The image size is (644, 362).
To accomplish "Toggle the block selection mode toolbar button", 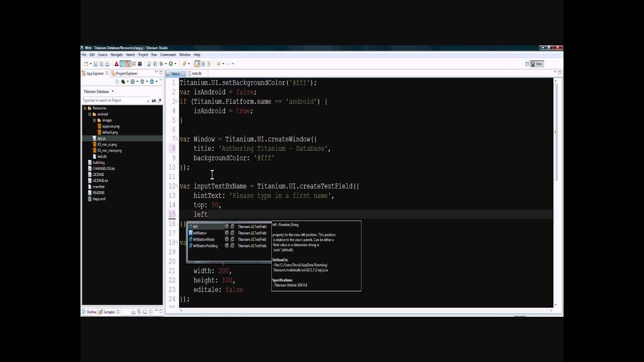I will pyautogui.click(x=203, y=64).
